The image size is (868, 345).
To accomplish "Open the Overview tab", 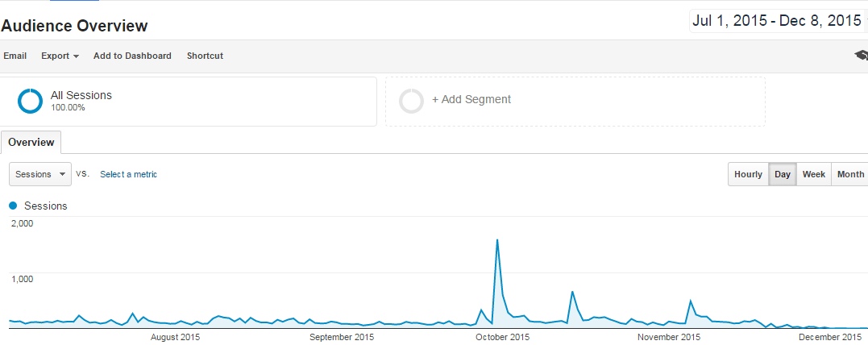I will pyautogui.click(x=31, y=143).
